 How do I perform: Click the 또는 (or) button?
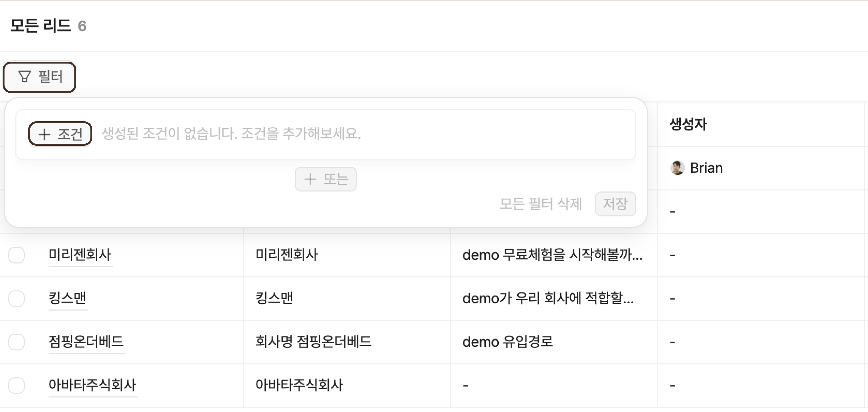[325, 179]
